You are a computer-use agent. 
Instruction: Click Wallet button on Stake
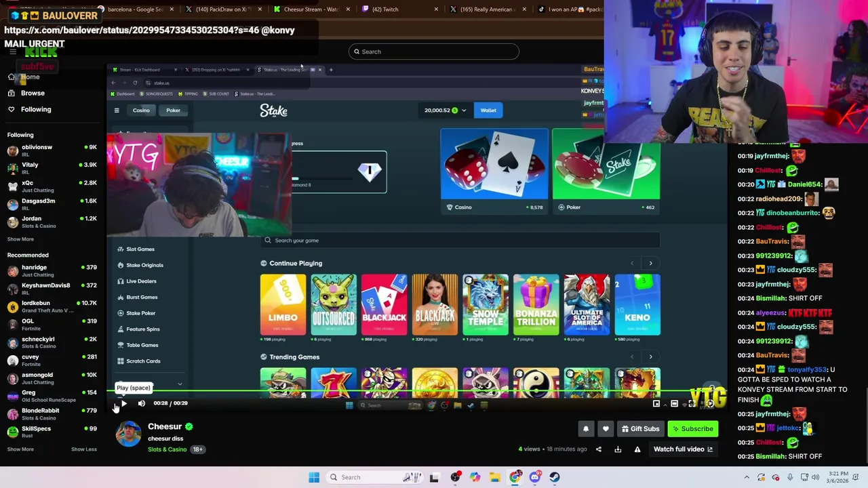point(488,110)
